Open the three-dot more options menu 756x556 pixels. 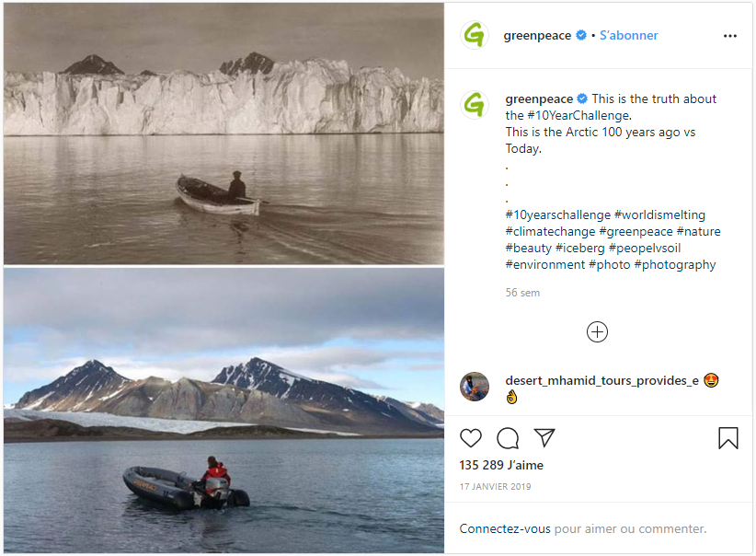[x=730, y=36]
